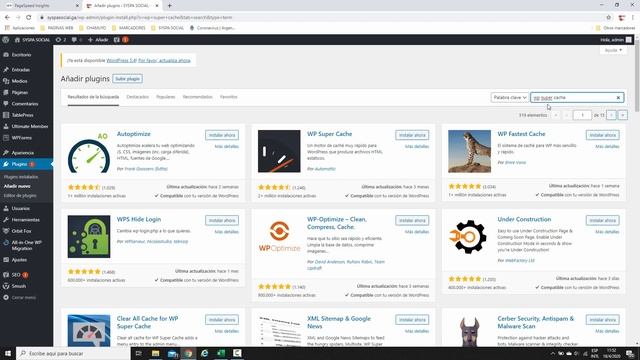Switch to the Populares tab
The image size is (640, 360).
pyautogui.click(x=166, y=97)
